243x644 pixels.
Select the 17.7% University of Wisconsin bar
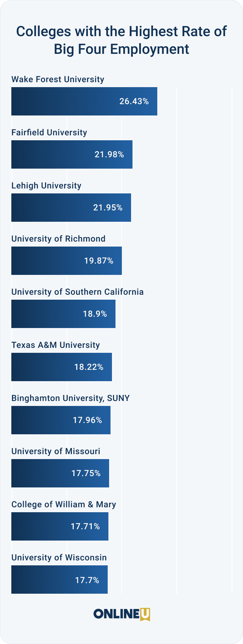click(x=59, y=580)
